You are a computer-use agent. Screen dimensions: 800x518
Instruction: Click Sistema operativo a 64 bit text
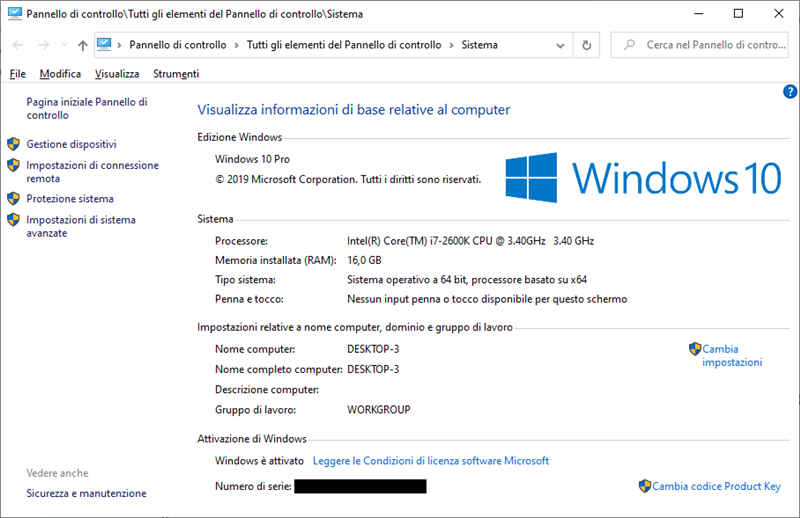pyautogui.click(x=467, y=280)
